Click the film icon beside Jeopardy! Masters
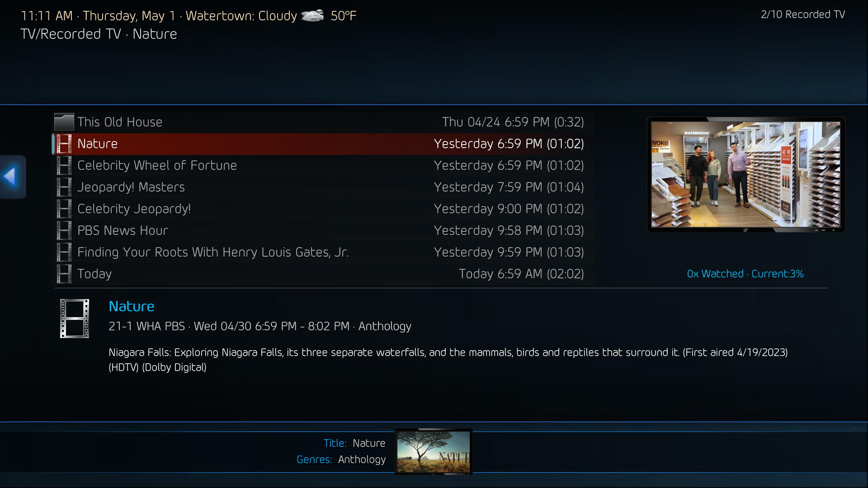Screen dimensions: 868x488 [x=64, y=187]
